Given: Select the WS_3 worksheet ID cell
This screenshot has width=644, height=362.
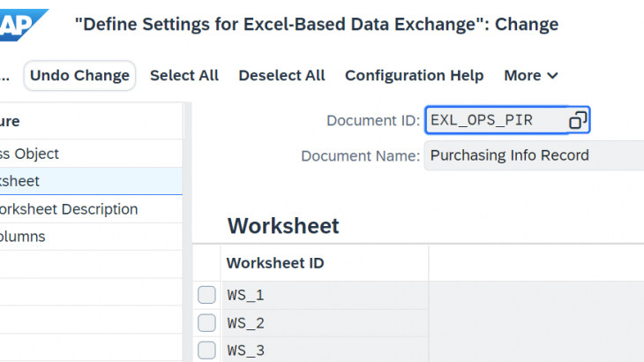Looking at the screenshot, I should 325,351.
